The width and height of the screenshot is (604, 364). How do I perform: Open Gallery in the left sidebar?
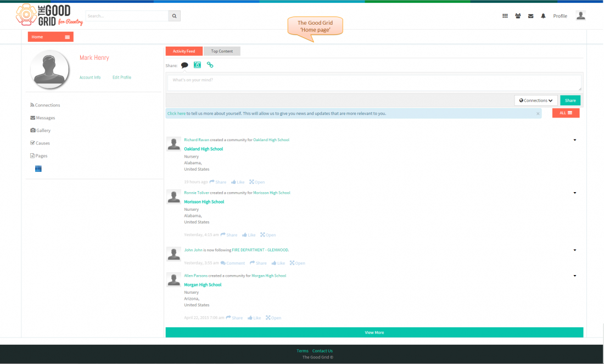41,131
